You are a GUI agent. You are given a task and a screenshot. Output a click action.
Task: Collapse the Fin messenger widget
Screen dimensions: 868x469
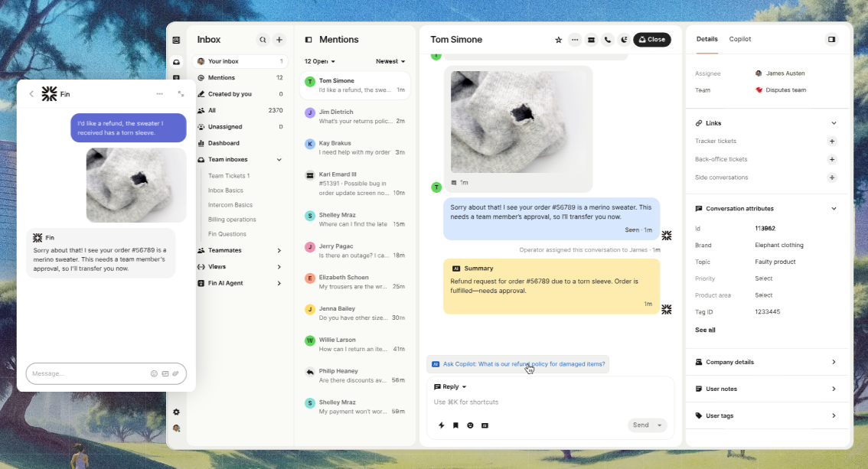[x=181, y=94]
